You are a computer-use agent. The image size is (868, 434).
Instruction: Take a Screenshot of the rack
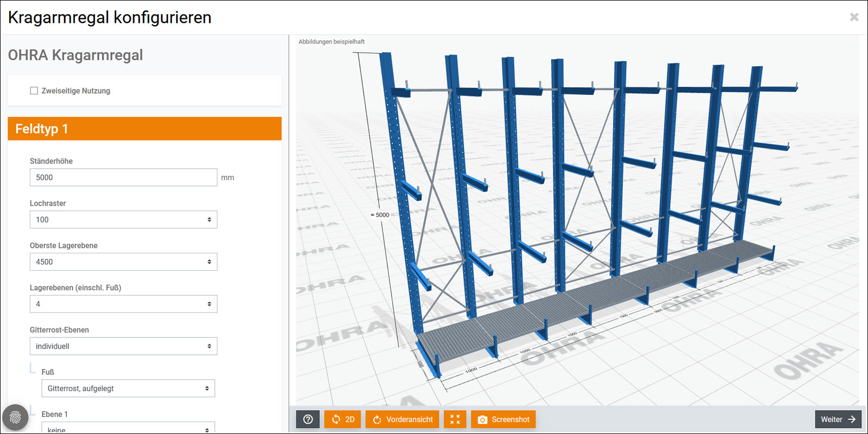pos(503,419)
